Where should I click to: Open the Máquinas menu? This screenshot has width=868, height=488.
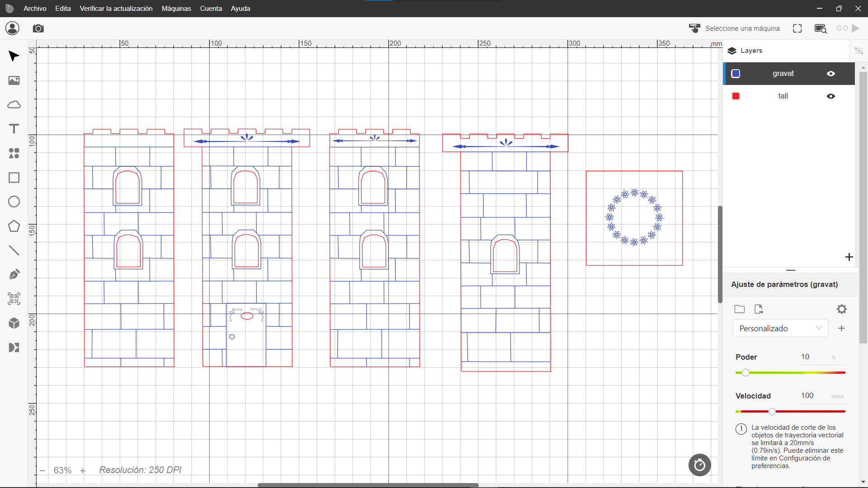pos(176,9)
